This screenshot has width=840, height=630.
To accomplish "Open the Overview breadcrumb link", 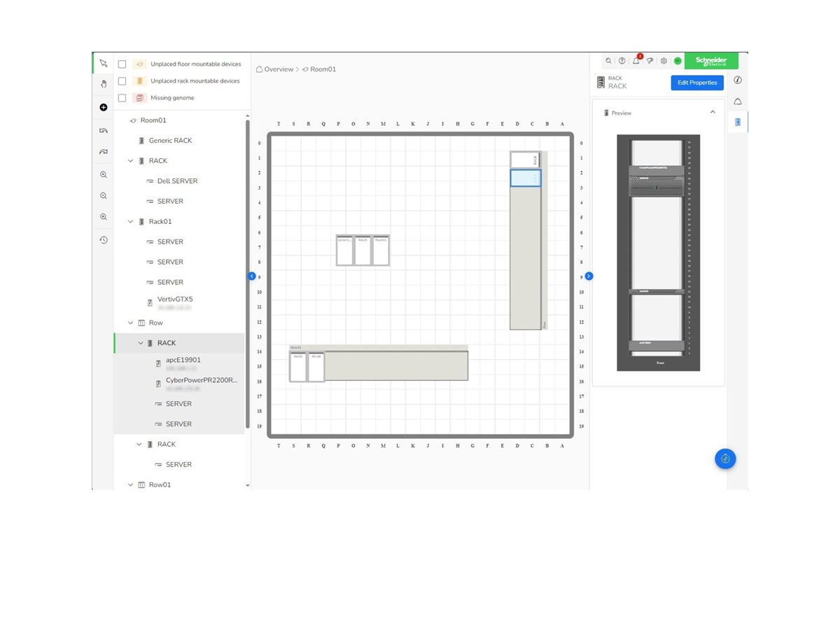I will [279, 69].
